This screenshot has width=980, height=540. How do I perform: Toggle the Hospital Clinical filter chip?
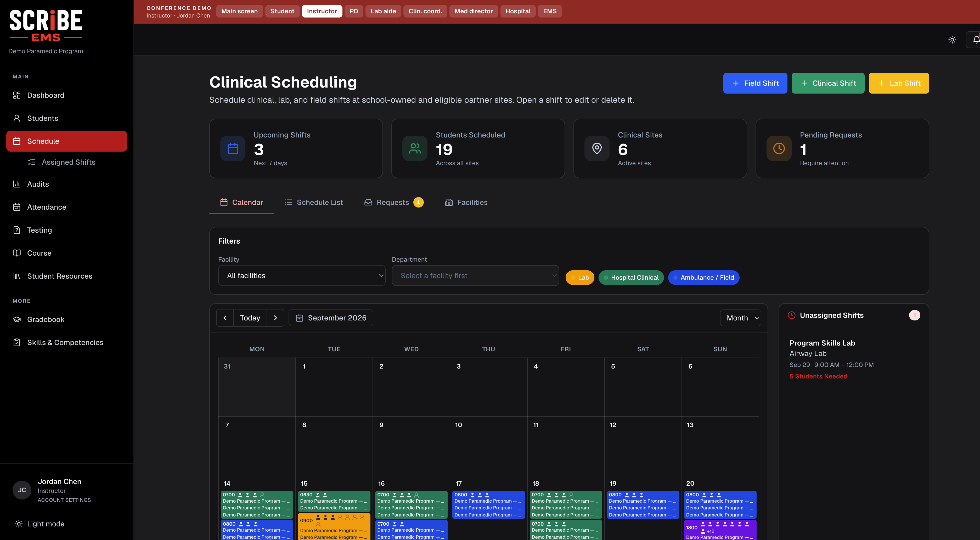pyautogui.click(x=631, y=277)
